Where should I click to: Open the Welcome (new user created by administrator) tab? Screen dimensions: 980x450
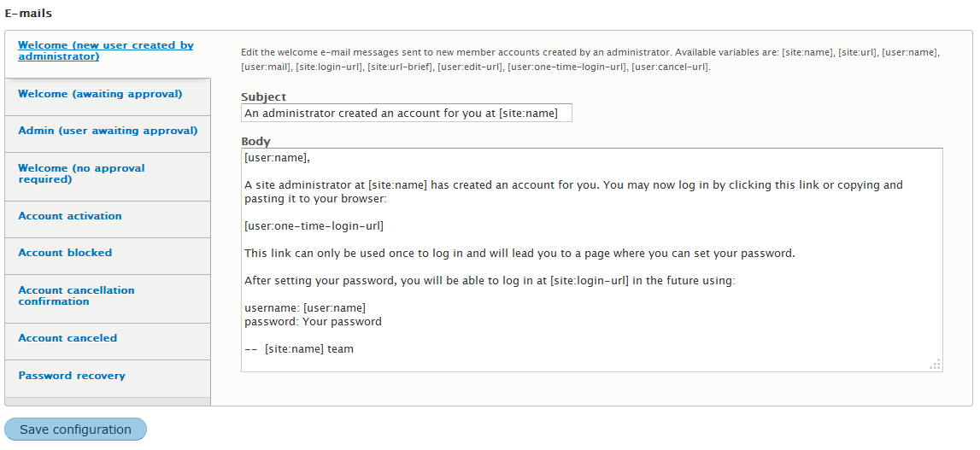point(105,51)
